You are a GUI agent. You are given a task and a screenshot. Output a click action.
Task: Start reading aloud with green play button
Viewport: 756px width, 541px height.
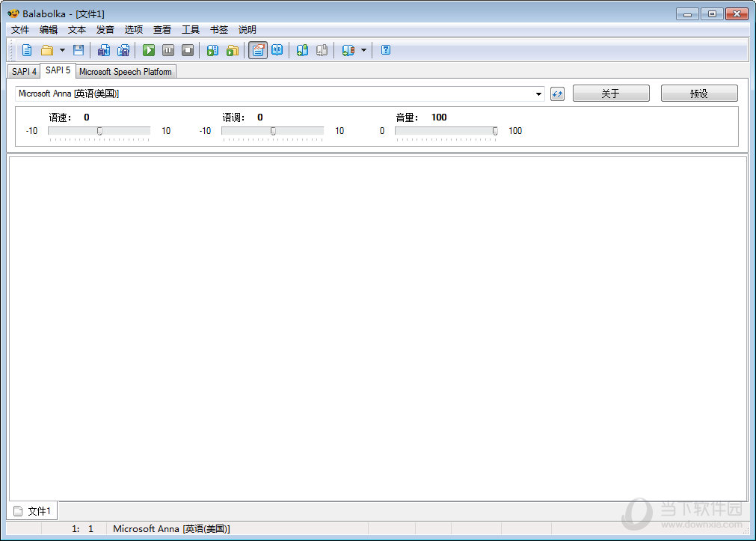pyautogui.click(x=149, y=50)
